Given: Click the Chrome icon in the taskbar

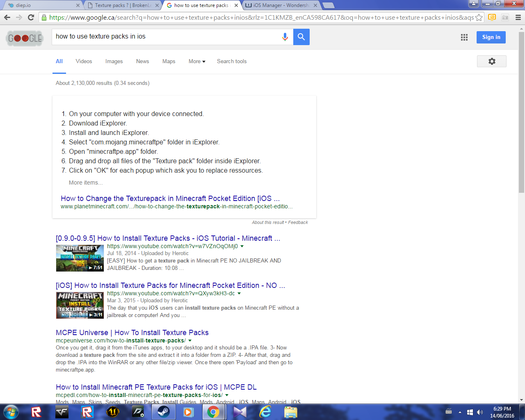Looking at the screenshot, I should (213, 412).
